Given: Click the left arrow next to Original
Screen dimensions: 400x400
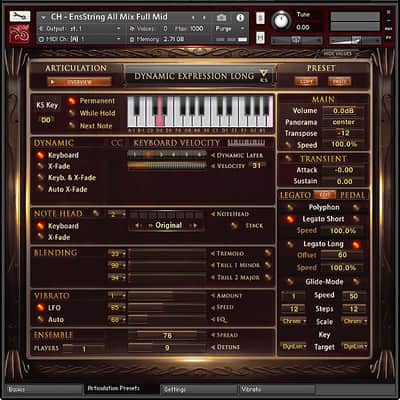Looking at the screenshot, I should click(x=137, y=226).
